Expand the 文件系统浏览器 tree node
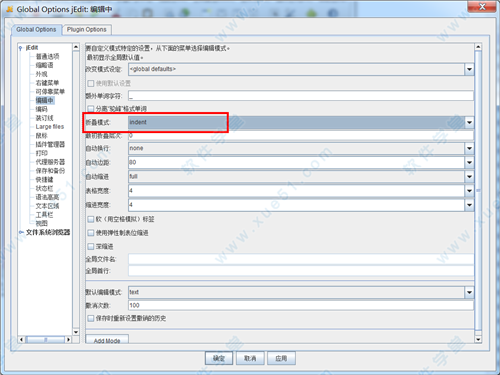Viewport: 500px width, 375px height. pyautogui.click(x=21, y=232)
